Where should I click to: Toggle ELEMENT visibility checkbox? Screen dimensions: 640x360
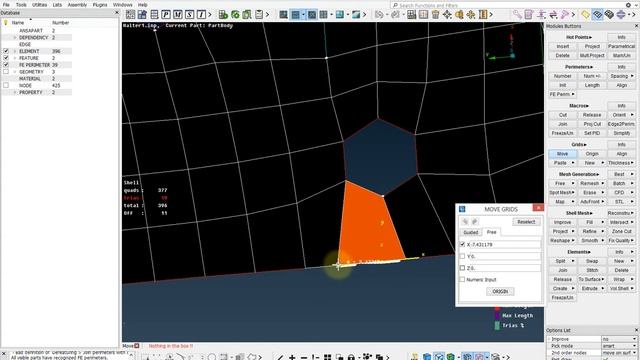pos(6,51)
